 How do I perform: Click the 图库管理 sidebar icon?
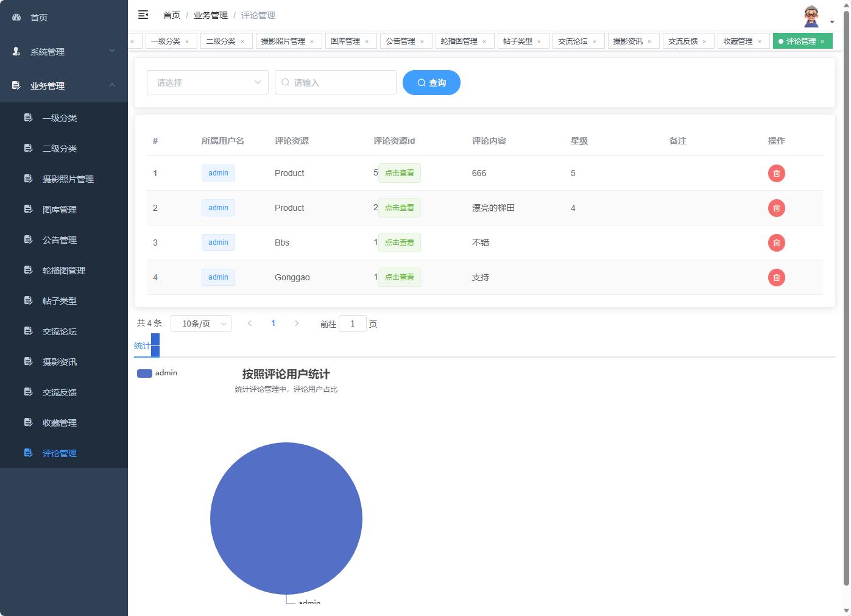28,209
